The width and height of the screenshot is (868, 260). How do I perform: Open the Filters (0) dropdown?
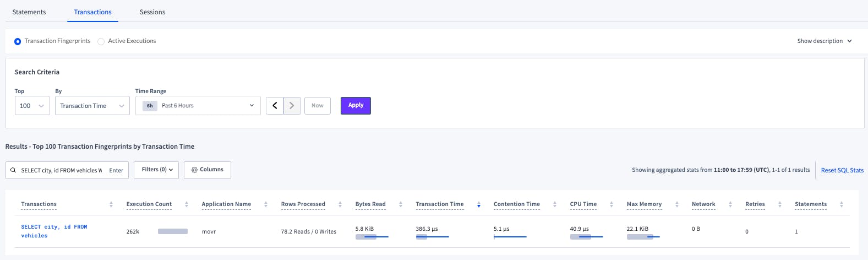[157, 170]
